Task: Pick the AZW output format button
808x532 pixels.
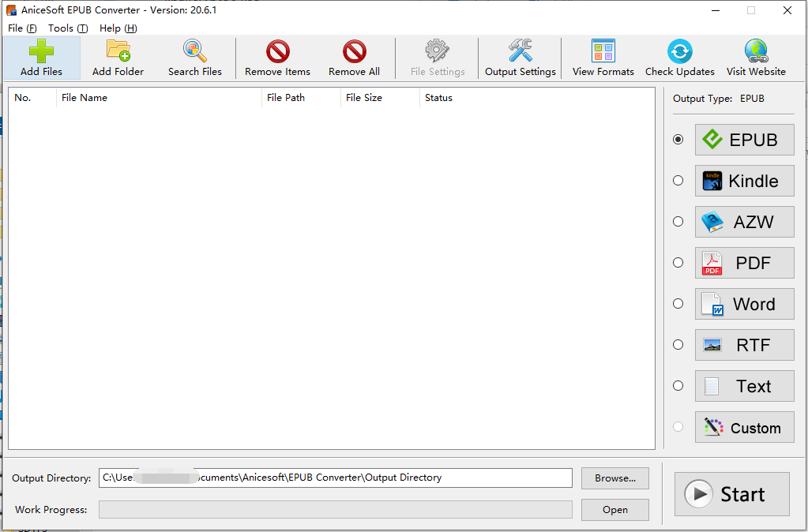Action: [744, 222]
